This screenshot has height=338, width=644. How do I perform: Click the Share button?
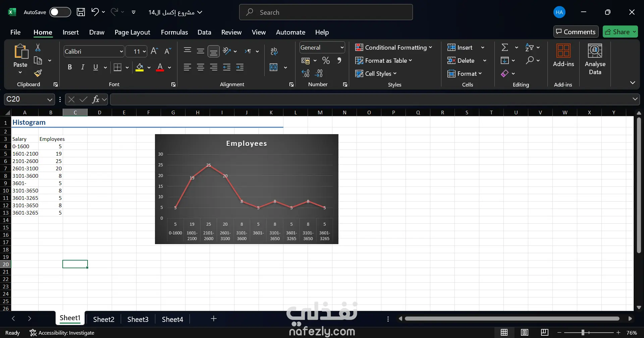(x=620, y=32)
